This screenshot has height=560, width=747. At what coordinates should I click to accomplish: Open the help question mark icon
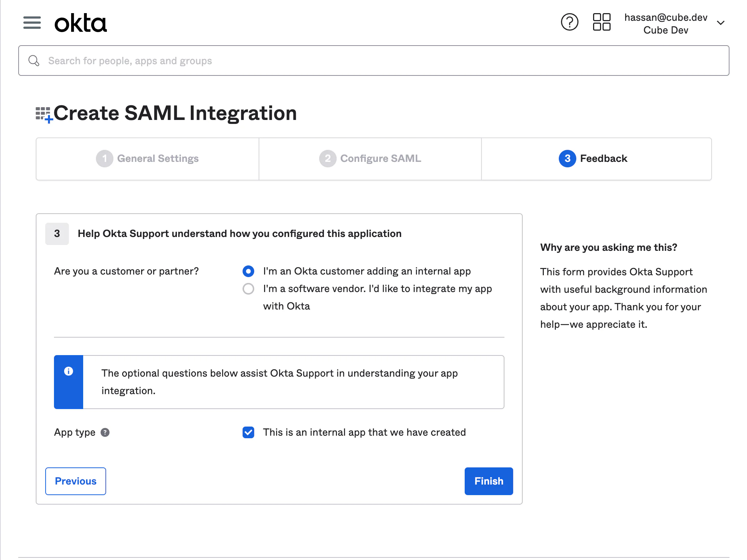coord(569,22)
